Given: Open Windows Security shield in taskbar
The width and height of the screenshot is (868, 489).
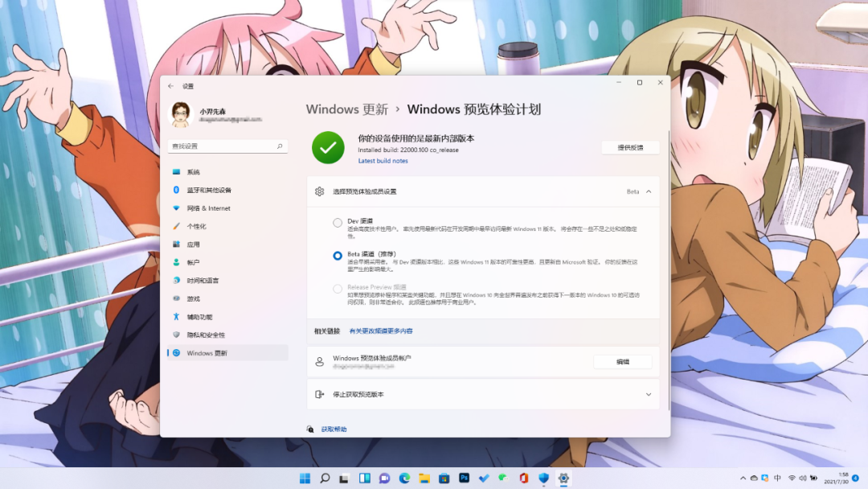Looking at the screenshot, I should [x=543, y=479].
